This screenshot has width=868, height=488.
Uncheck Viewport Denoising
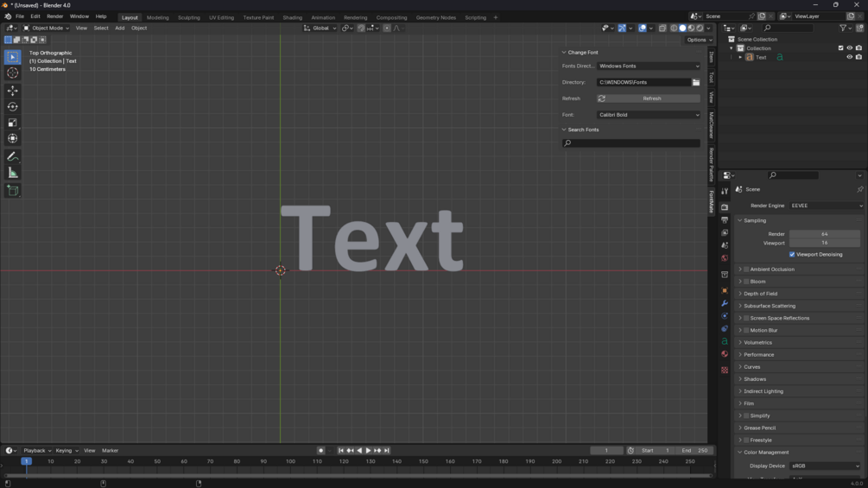coord(792,255)
